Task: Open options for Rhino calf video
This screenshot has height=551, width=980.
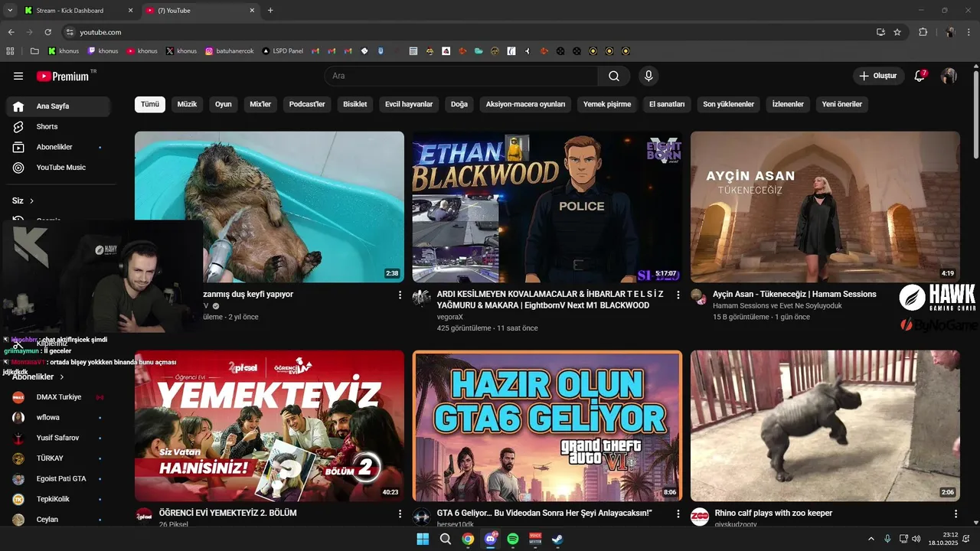Action: pos(955,514)
